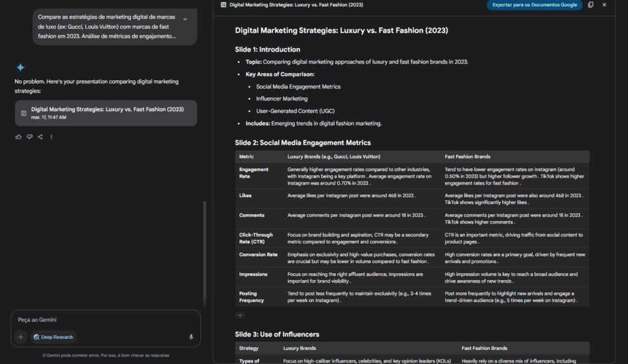Open the three-dot more options menu

click(x=52, y=137)
